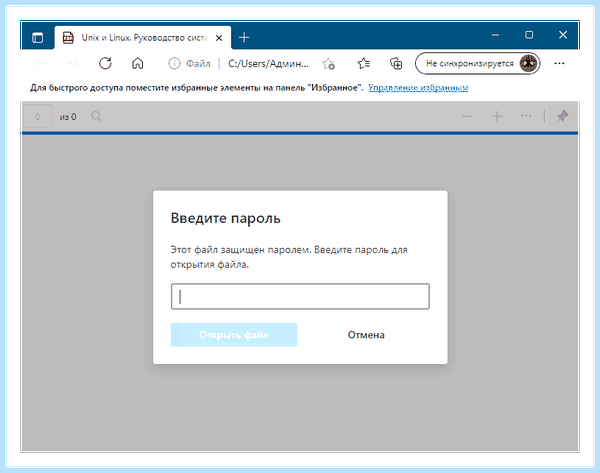The width and height of the screenshot is (600, 473).
Task: Close the browser window
Action: coord(562,35)
